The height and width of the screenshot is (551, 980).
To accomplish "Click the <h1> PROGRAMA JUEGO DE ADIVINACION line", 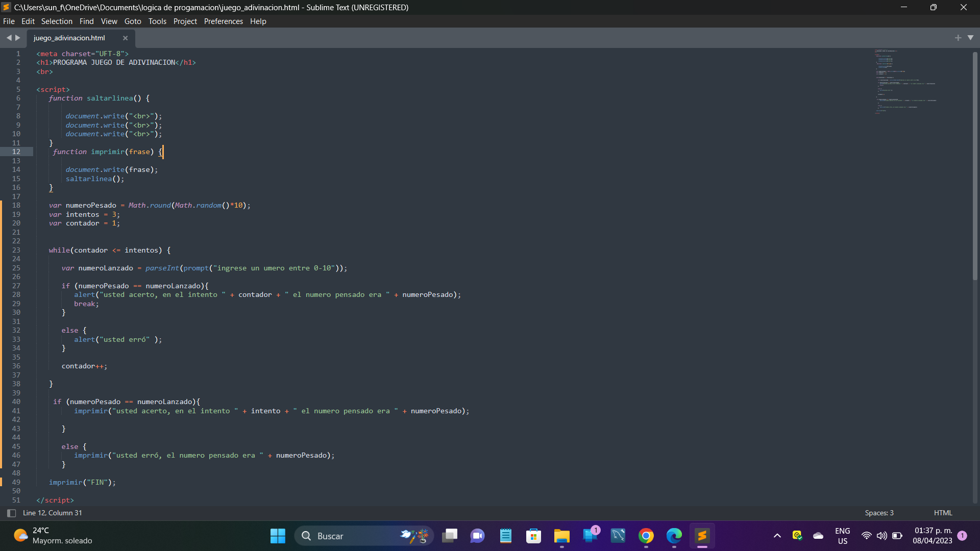I will pos(116,62).
